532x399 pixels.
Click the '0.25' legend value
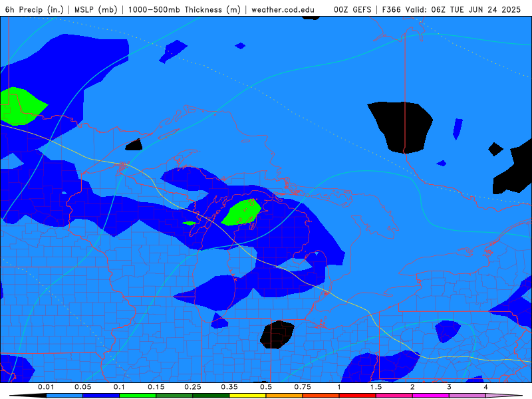point(193,387)
